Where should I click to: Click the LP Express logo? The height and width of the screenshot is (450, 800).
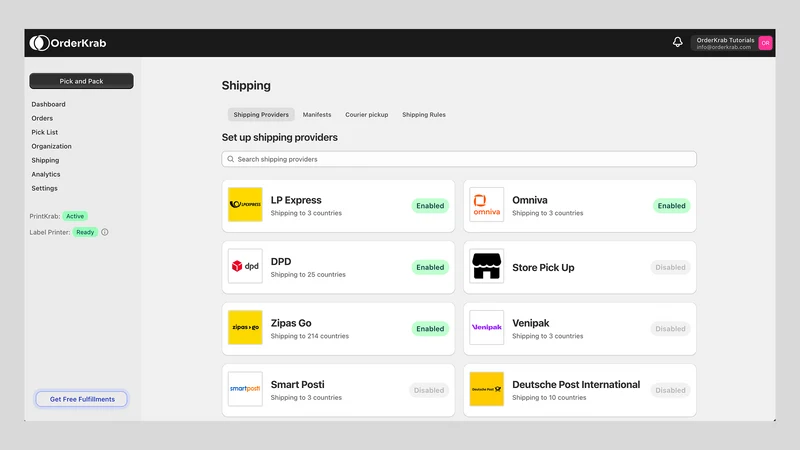[x=245, y=205]
